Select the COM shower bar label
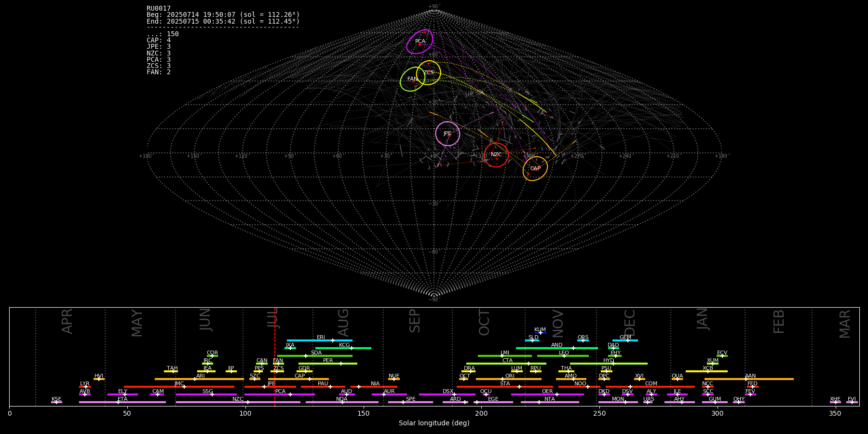868x434 pixels. click(651, 383)
